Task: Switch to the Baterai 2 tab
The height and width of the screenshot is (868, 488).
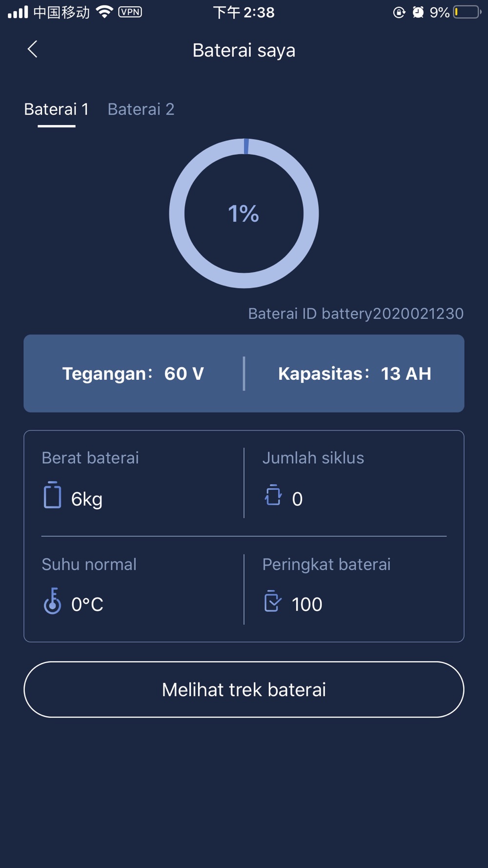Action: 141,109
